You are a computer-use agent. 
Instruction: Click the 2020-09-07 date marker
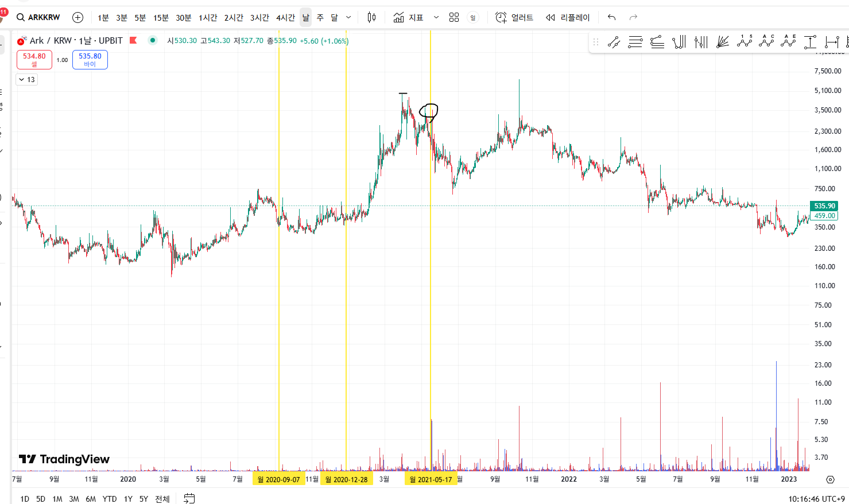click(279, 479)
